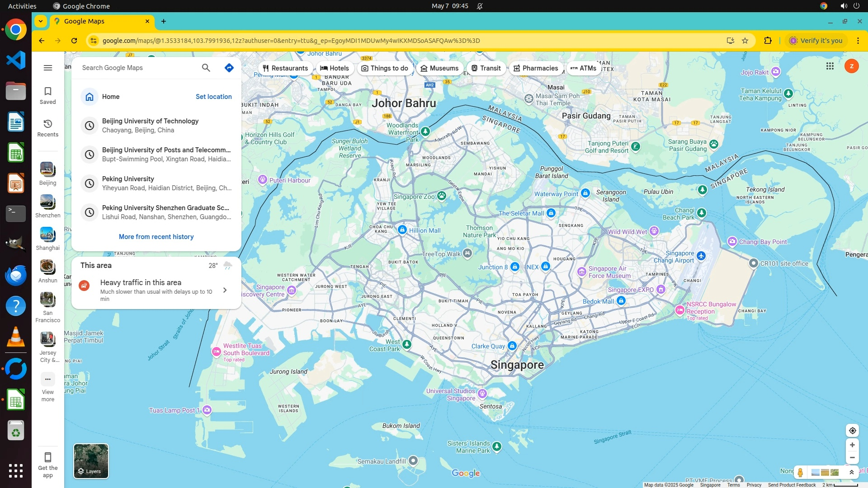The width and height of the screenshot is (868, 488).
Task: Expand the heavy traffic details chevron
Action: pos(225,290)
